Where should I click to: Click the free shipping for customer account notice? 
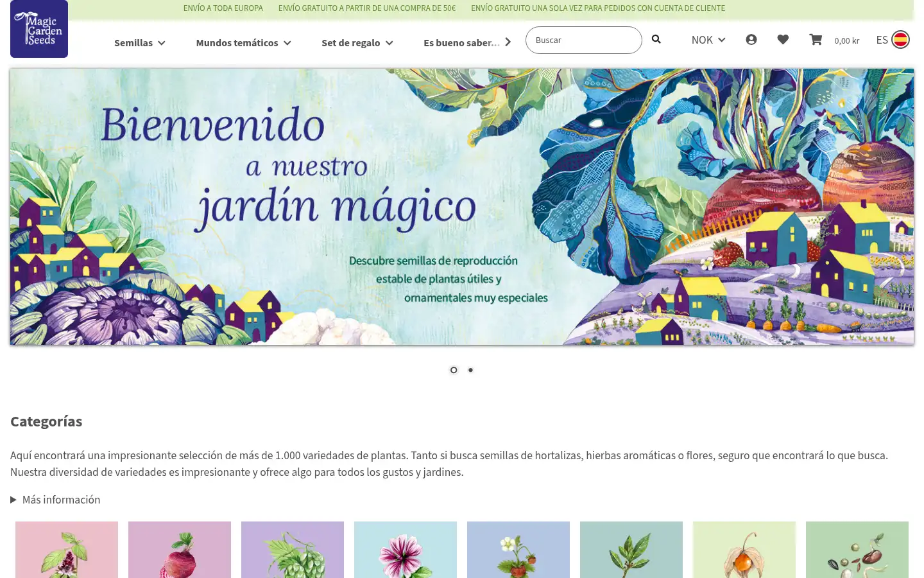598,8
